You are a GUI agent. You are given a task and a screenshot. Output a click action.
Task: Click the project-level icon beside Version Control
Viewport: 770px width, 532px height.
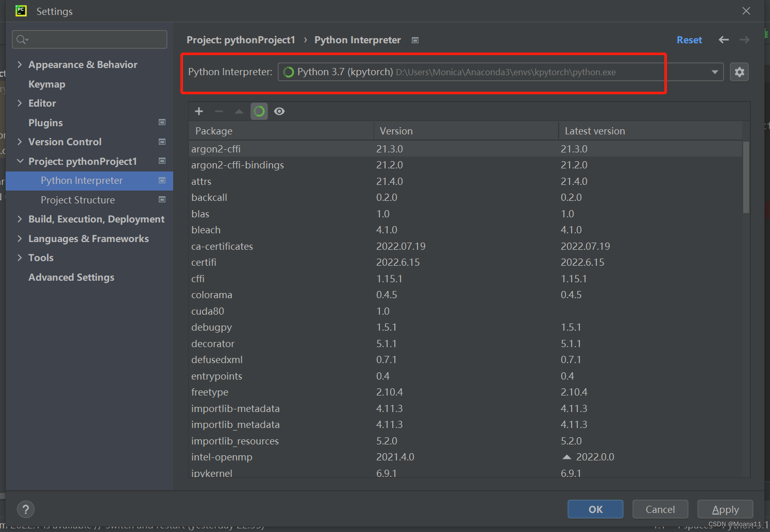162,142
